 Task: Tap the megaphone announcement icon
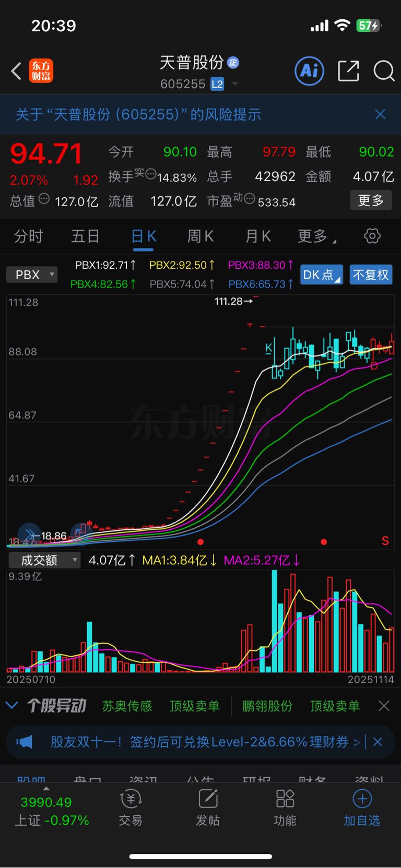[24, 742]
